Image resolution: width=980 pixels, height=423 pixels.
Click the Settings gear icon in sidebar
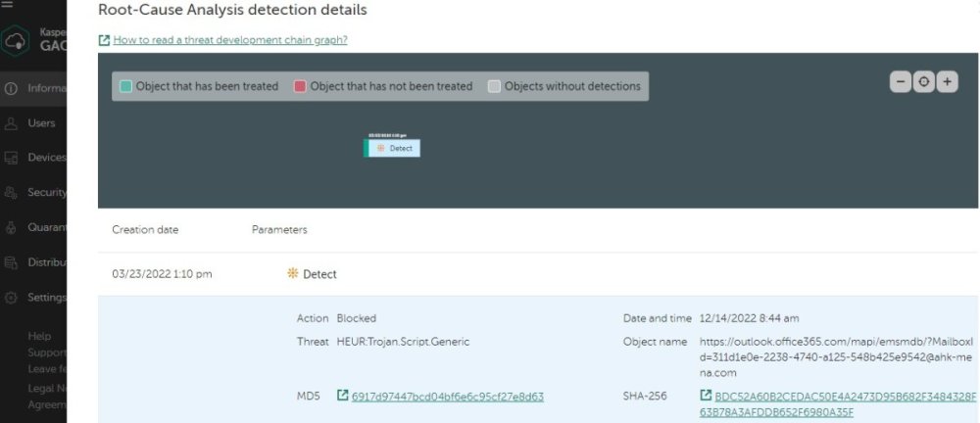(x=12, y=298)
